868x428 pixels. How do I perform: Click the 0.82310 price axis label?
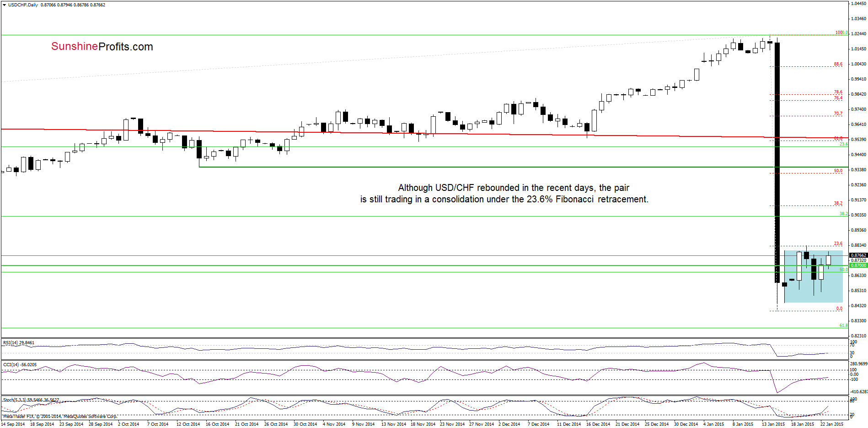(x=858, y=336)
